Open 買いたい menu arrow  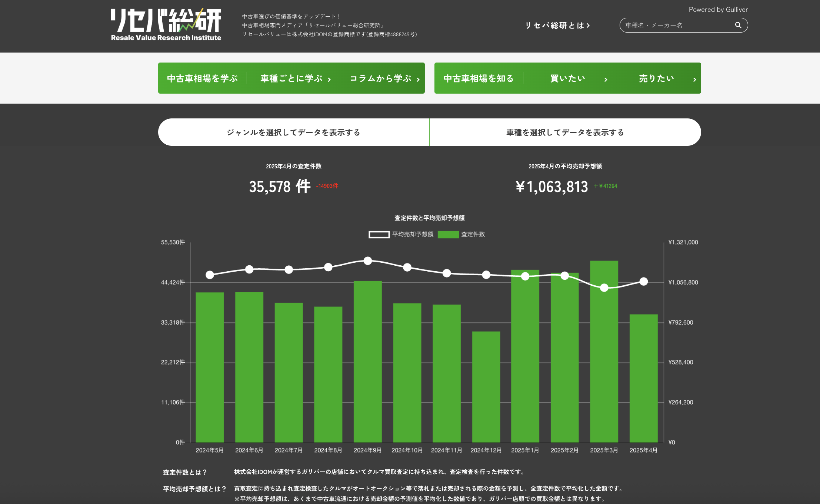606,79
